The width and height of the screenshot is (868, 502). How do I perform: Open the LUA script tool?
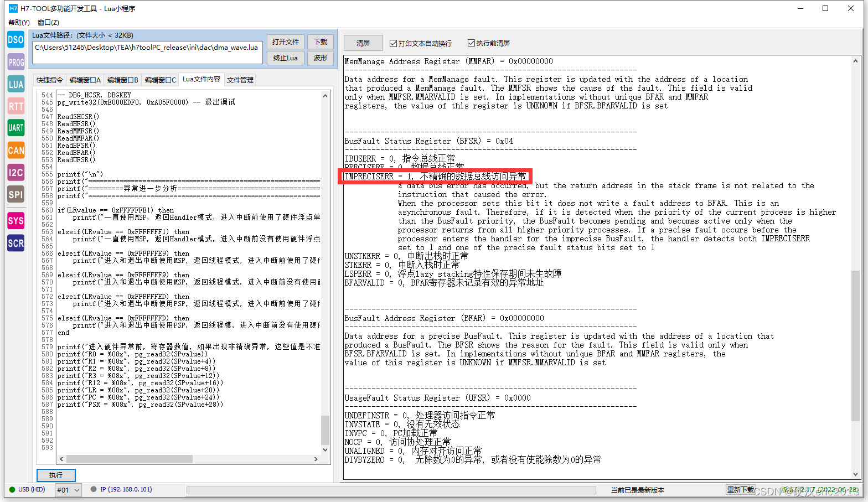[15, 84]
